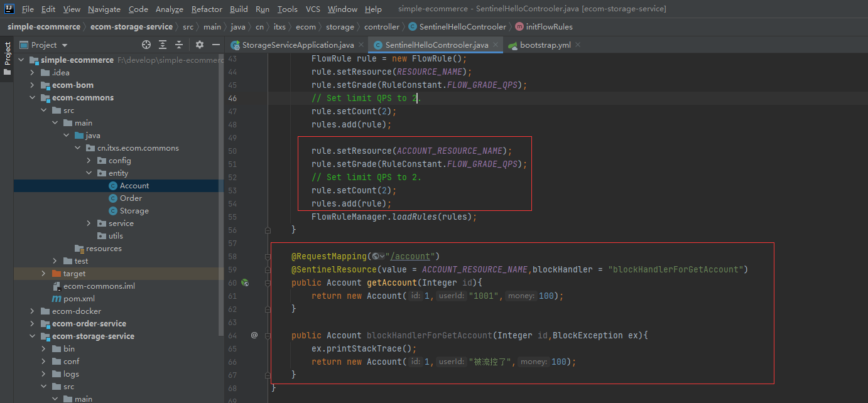Click the /account URL mapping link
The width and height of the screenshot is (868, 403).
pyautogui.click(x=411, y=256)
